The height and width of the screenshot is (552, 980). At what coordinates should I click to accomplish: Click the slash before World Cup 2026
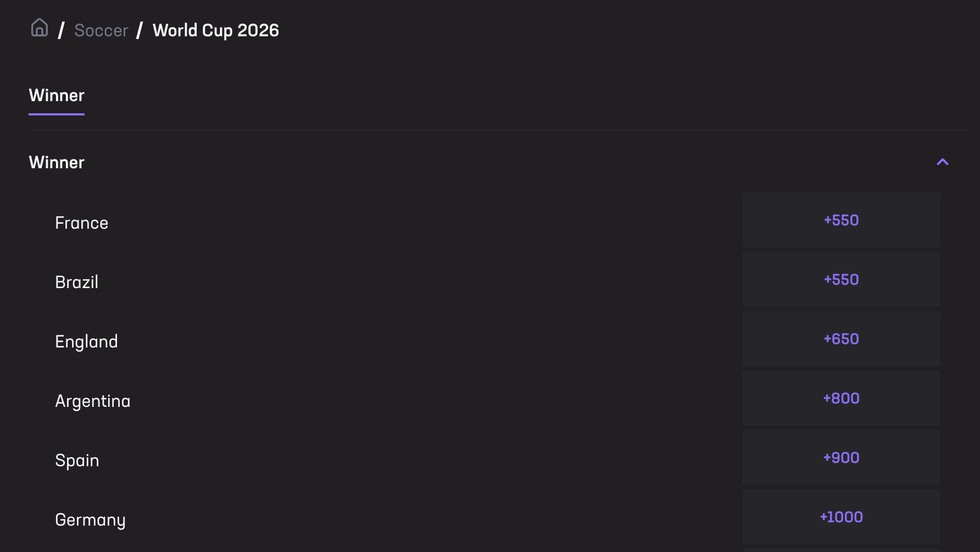coord(140,30)
